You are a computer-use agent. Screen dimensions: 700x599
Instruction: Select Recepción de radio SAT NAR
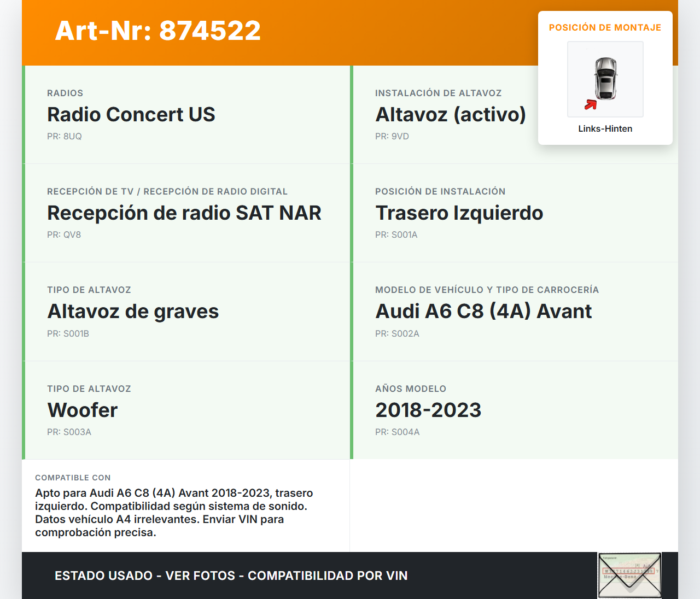click(x=184, y=213)
